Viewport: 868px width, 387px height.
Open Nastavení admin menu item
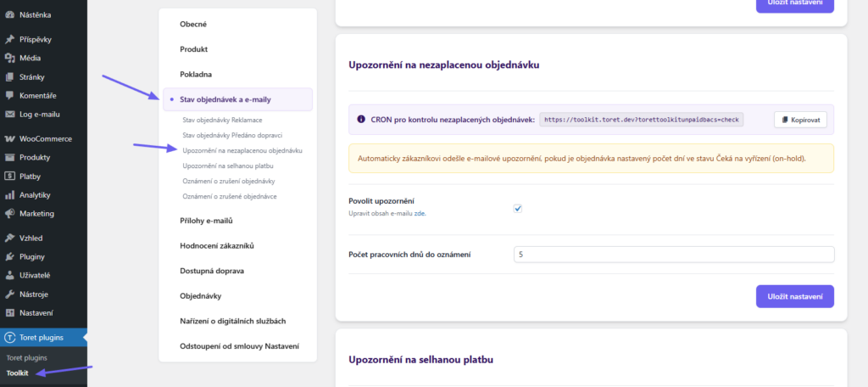point(43,312)
